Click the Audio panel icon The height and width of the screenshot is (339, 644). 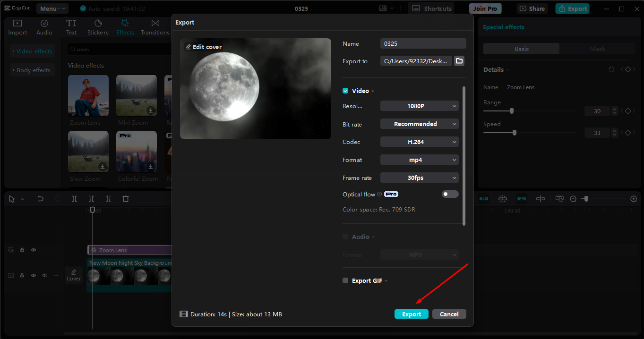pyautogui.click(x=44, y=27)
